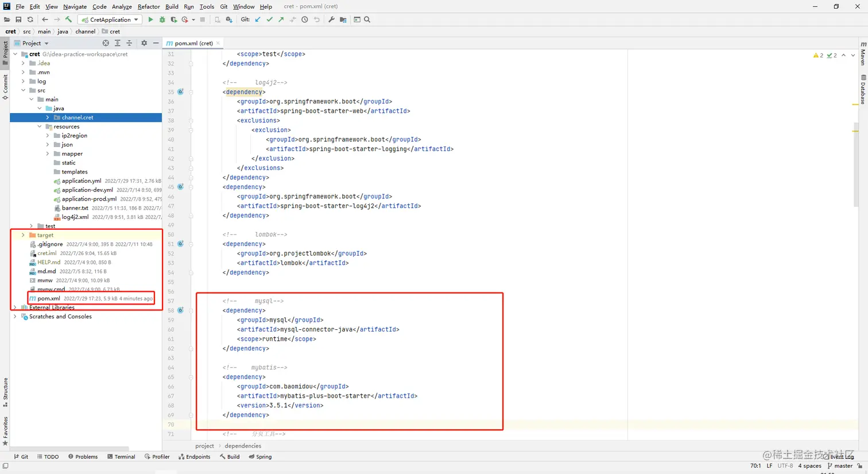The width and height of the screenshot is (868, 474).
Task: Open the Terminal tool window
Action: click(x=121, y=457)
